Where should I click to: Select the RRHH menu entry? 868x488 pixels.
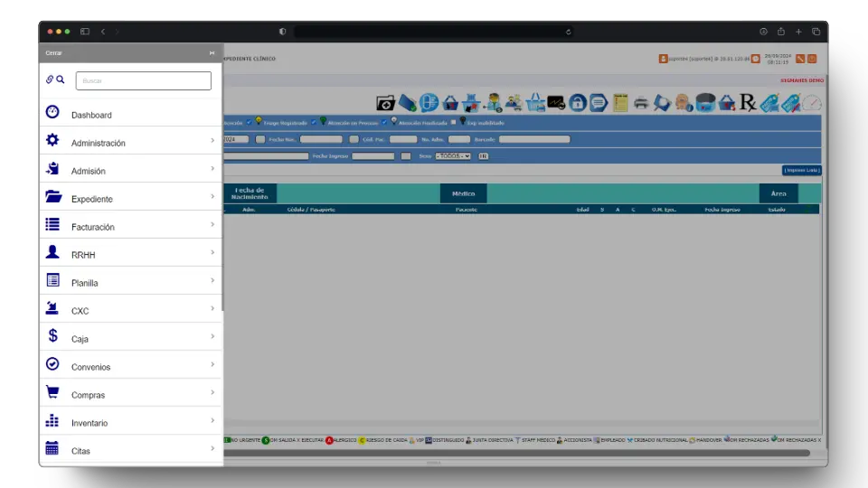point(83,255)
